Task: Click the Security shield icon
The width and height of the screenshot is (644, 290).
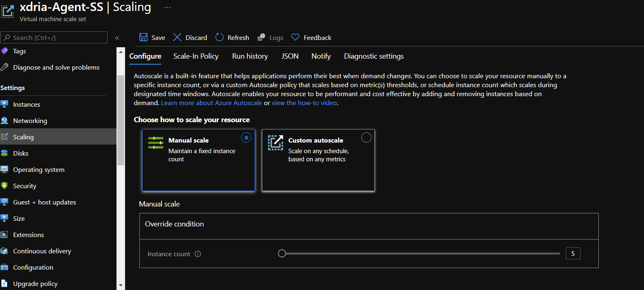Action: pyautogui.click(x=4, y=186)
